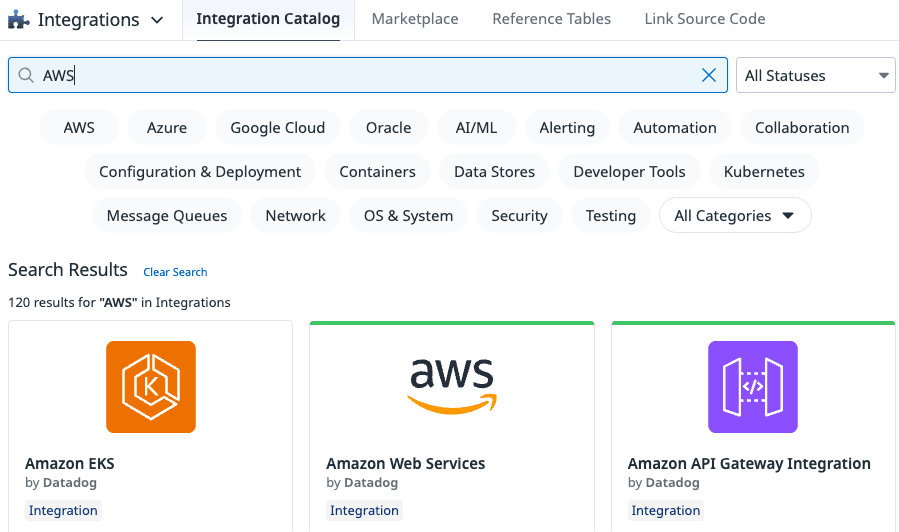The width and height of the screenshot is (899, 532).
Task: Select the Network category chip
Action: [x=295, y=216]
